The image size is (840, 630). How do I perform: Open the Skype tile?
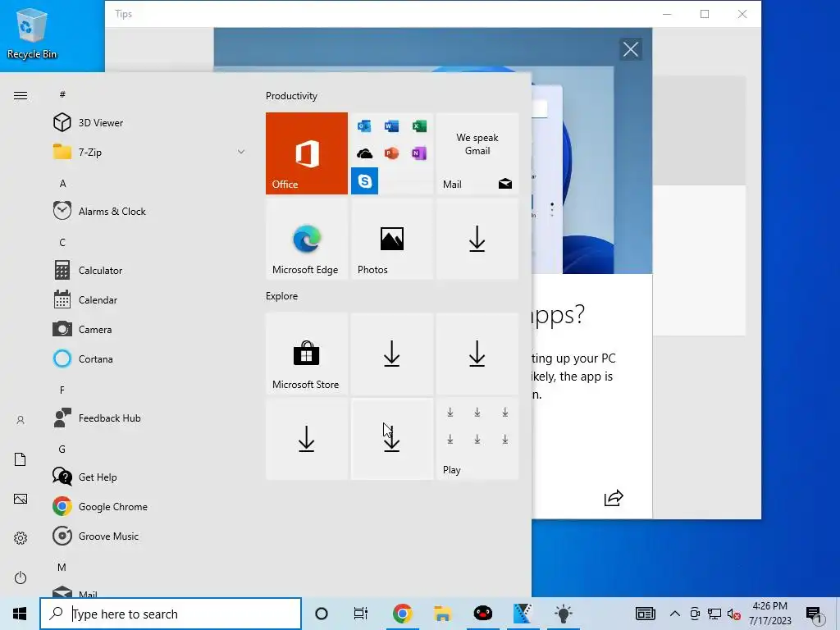click(364, 181)
